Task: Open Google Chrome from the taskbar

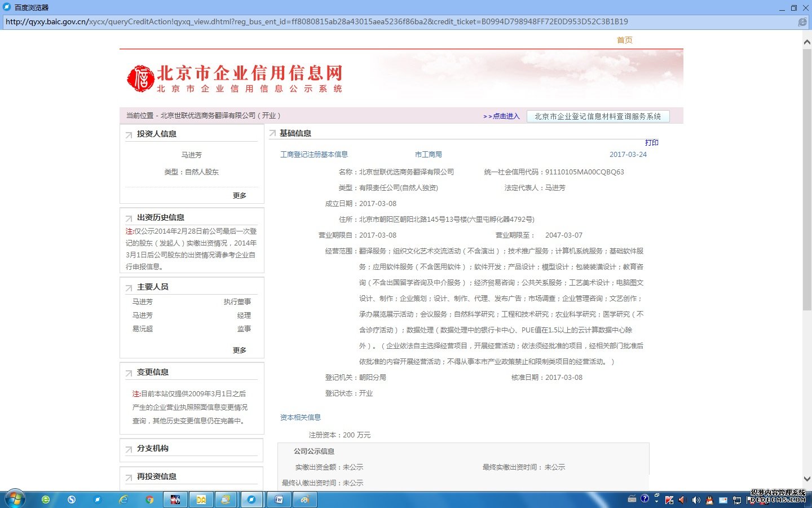Action: [x=149, y=500]
